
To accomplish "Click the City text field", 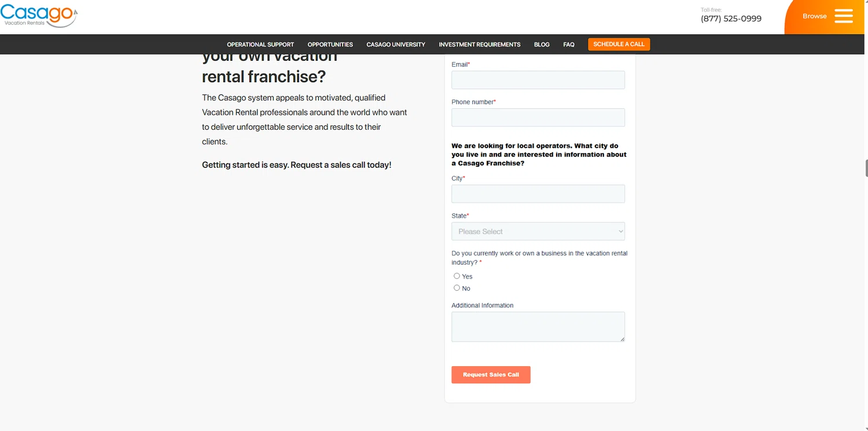I will click(538, 193).
